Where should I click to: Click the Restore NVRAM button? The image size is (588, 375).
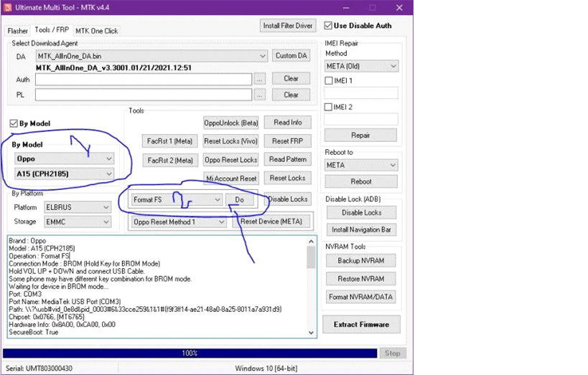[x=361, y=279]
